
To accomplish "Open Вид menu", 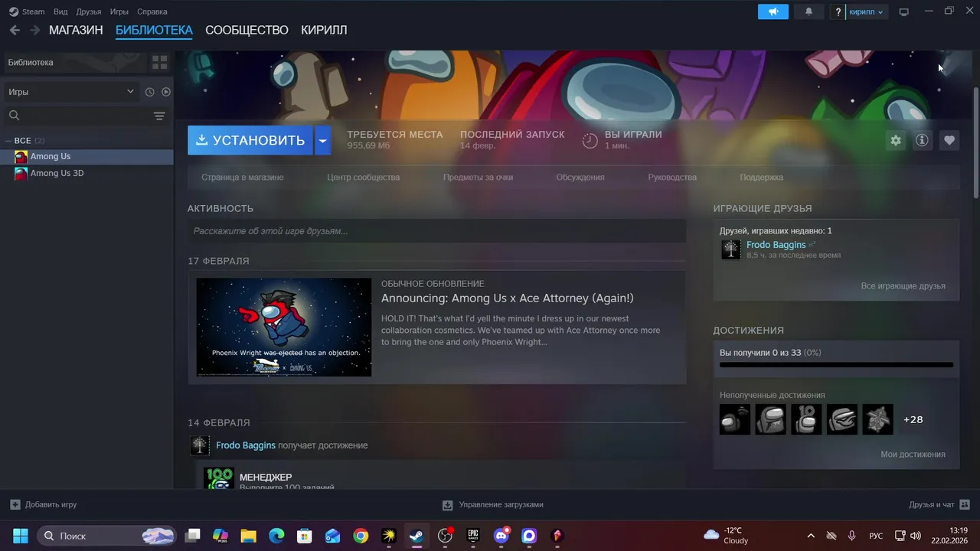I will pos(60,11).
